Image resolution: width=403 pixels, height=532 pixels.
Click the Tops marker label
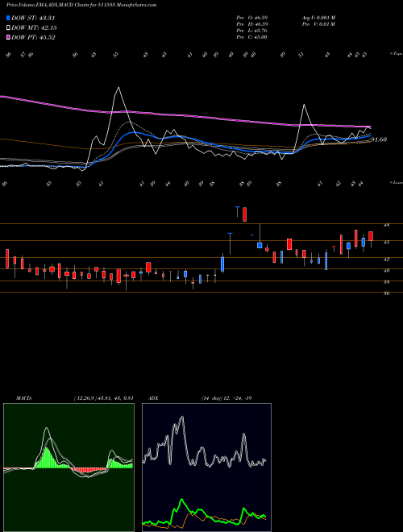point(396,54)
